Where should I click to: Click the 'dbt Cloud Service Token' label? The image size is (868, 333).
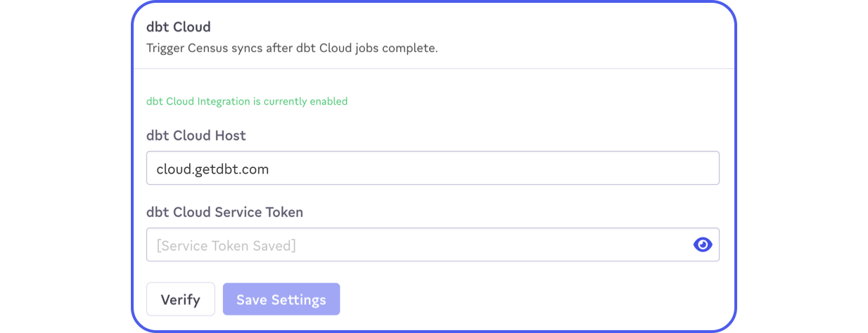224,211
